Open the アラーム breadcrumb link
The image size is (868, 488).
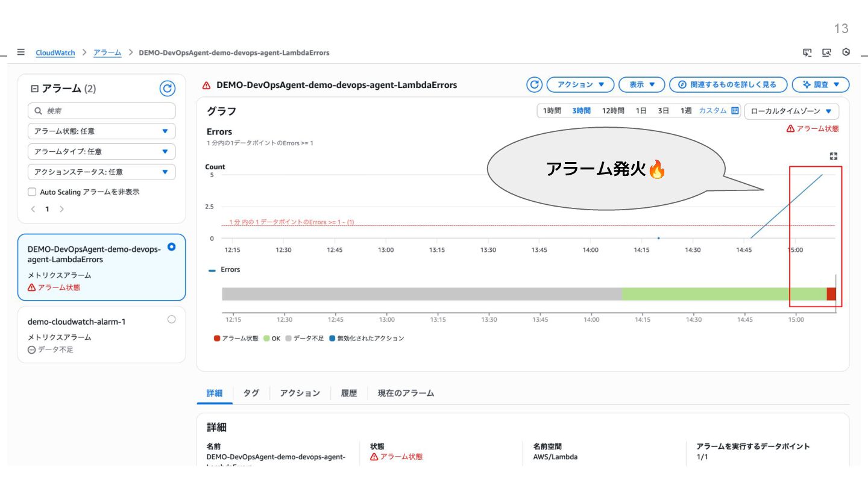pos(107,52)
